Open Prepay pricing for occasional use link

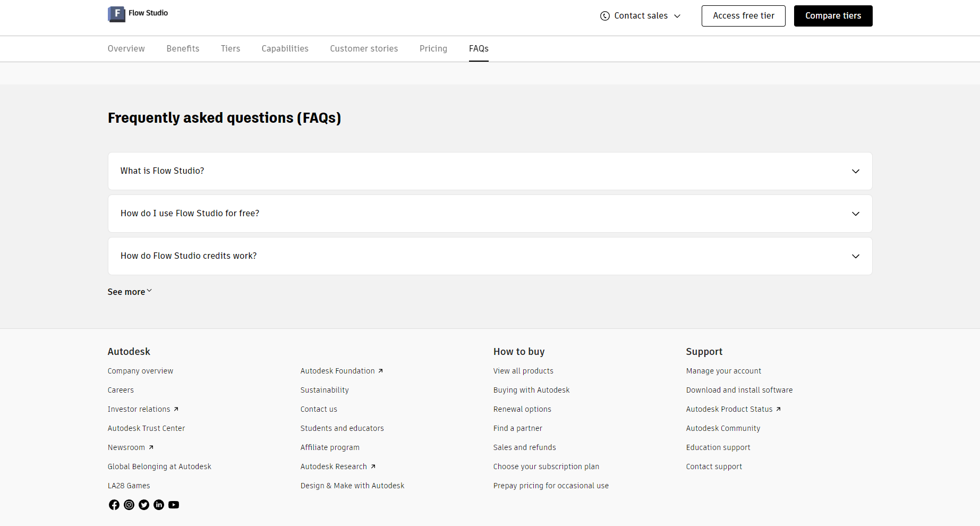point(551,486)
